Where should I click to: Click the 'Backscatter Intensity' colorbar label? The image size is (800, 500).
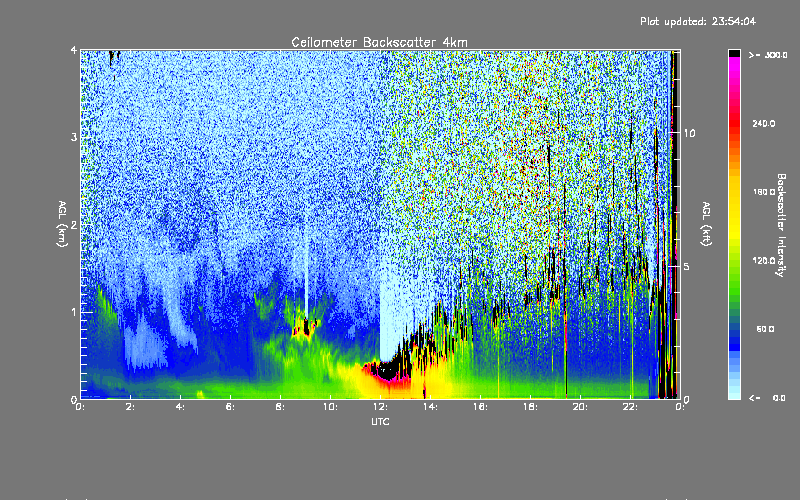click(x=781, y=225)
